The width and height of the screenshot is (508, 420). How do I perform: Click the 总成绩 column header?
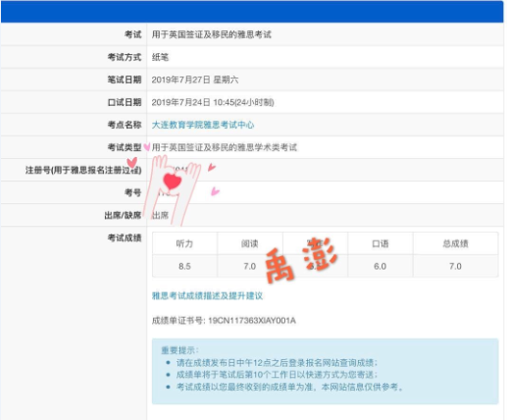[455, 243]
